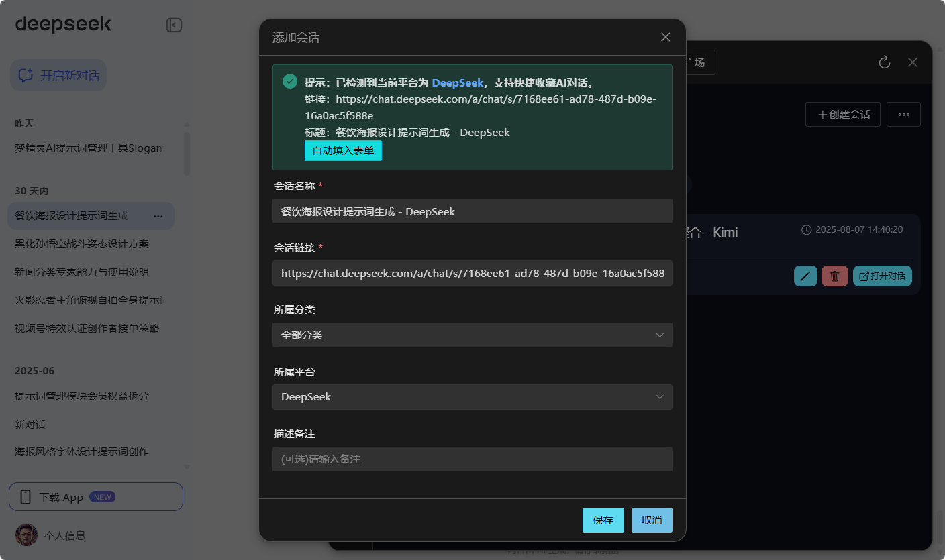Open the more options (…) button in panel
This screenshot has height=560, width=945.
point(903,115)
